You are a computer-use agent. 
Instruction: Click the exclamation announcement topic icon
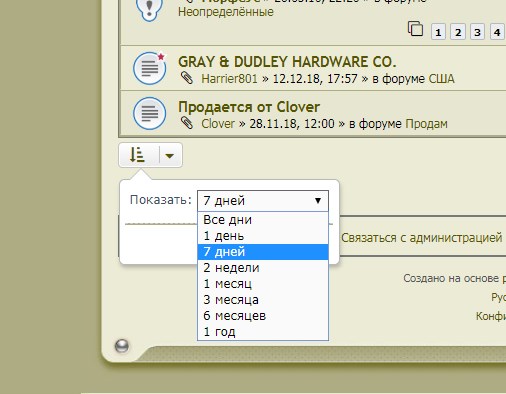click(149, 9)
